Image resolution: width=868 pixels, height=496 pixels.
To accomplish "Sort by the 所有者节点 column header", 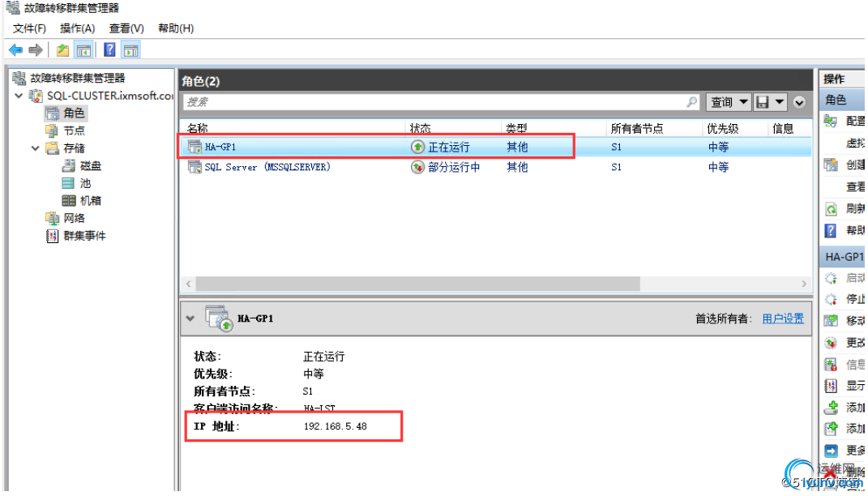I will click(x=637, y=128).
